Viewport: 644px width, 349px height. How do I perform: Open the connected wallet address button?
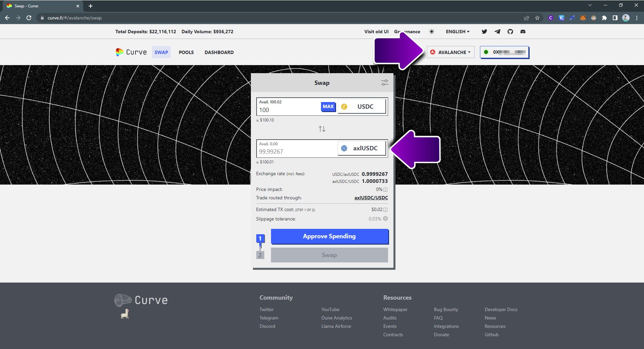504,52
